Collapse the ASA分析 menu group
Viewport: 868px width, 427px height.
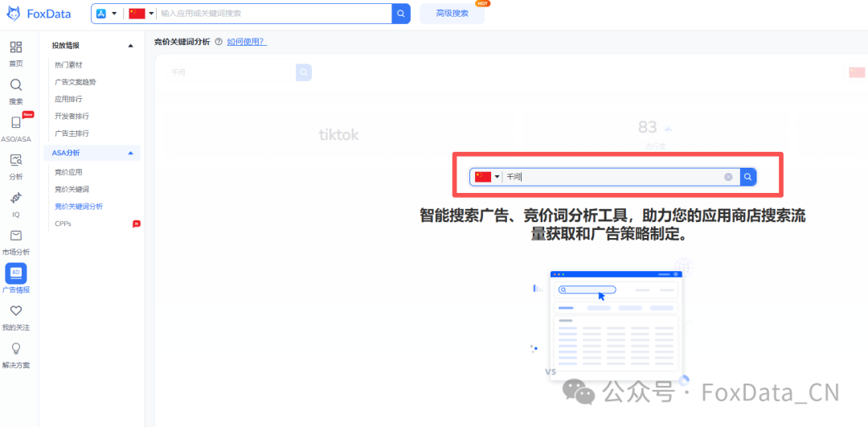point(131,153)
